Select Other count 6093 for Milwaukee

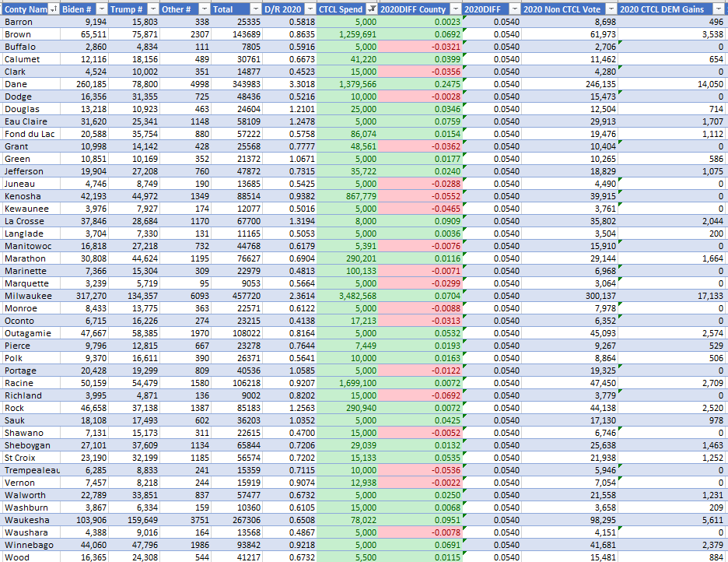pyautogui.click(x=185, y=296)
